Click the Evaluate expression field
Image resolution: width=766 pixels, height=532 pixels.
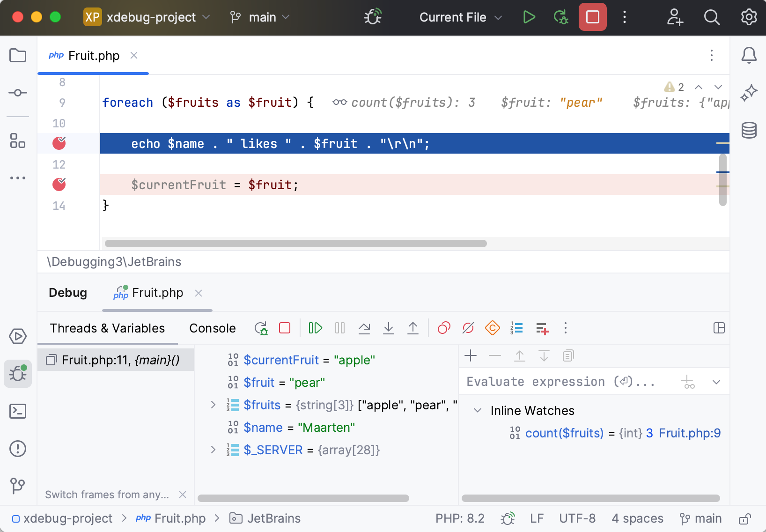[562, 381]
